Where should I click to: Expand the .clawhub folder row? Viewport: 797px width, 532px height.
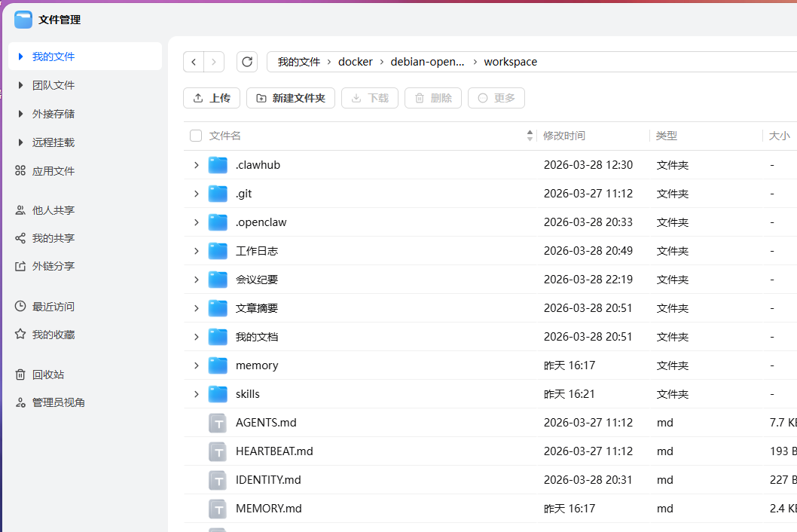click(x=196, y=165)
